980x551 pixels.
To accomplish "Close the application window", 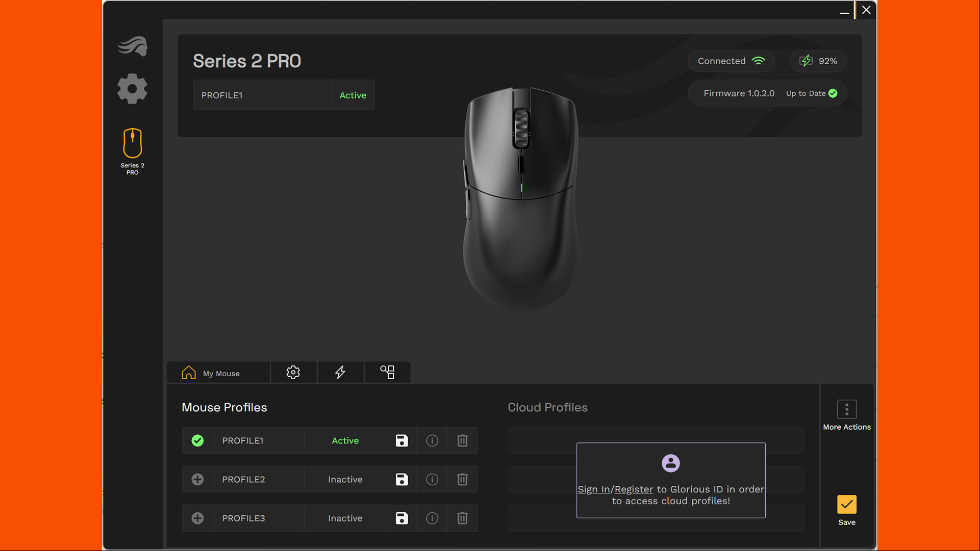I will click(866, 10).
